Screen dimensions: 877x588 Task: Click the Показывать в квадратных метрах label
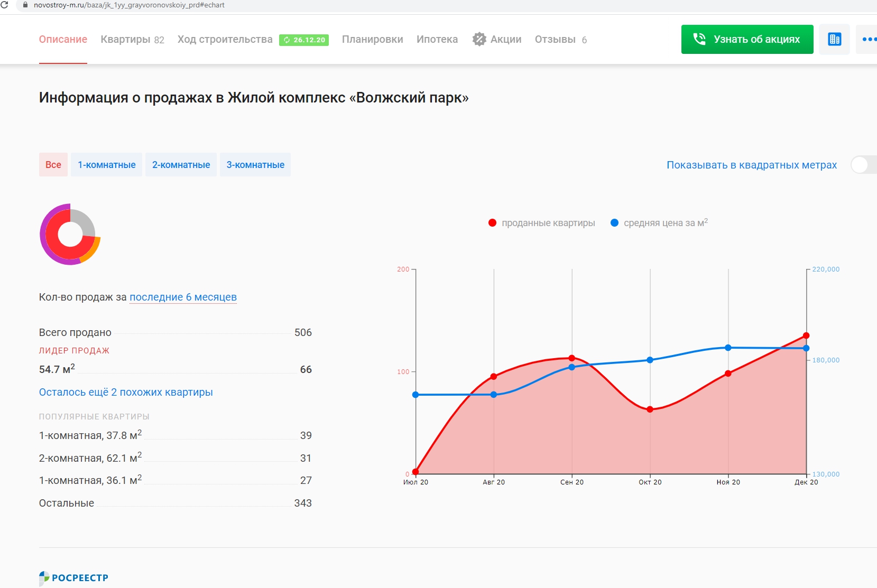[x=752, y=165]
